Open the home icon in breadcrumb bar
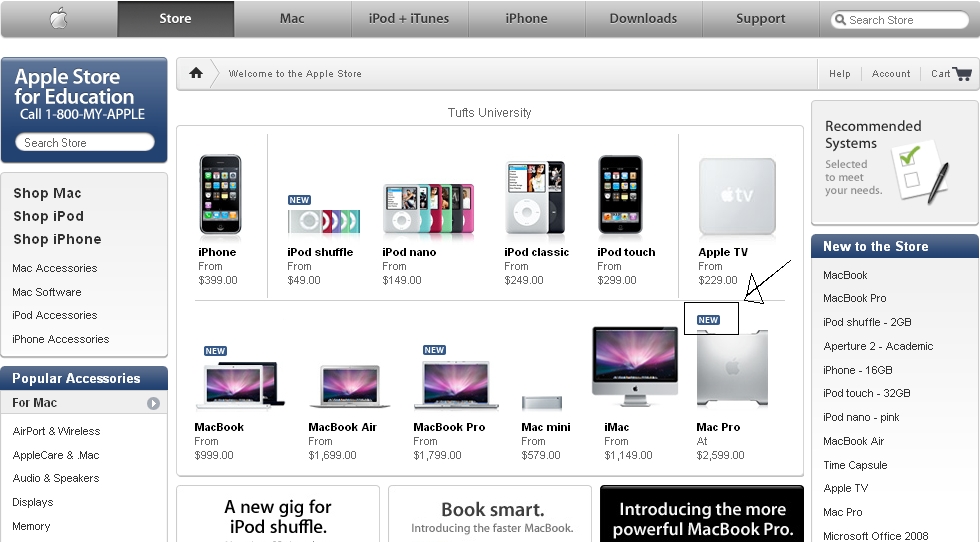 (x=196, y=73)
